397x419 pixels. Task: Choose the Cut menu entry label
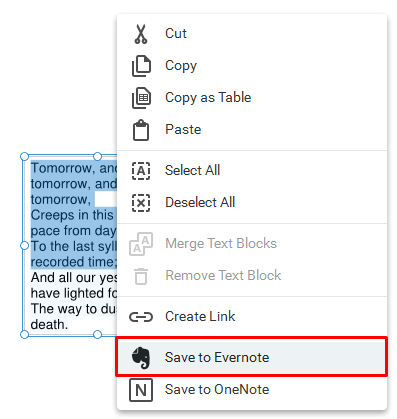[176, 33]
